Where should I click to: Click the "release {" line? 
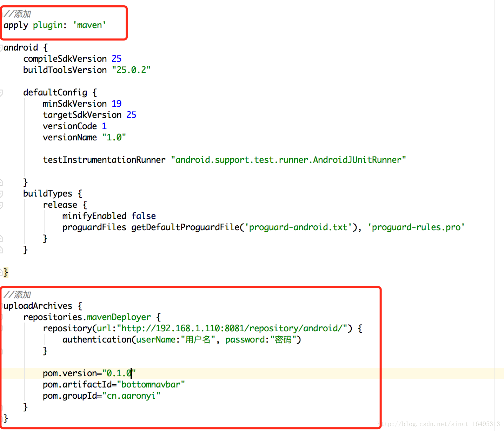point(65,205)
